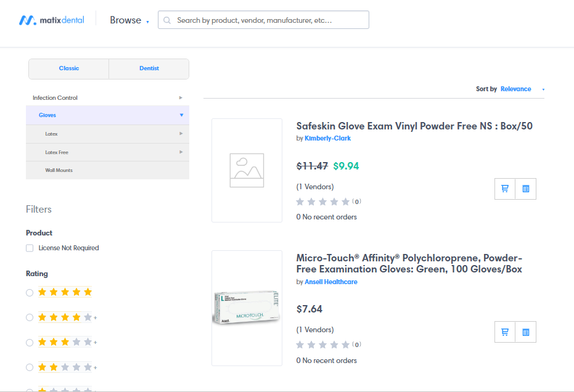574x392 pixels.
Task: Select the three stars and up filter
Action: click(x=30, y=343)
